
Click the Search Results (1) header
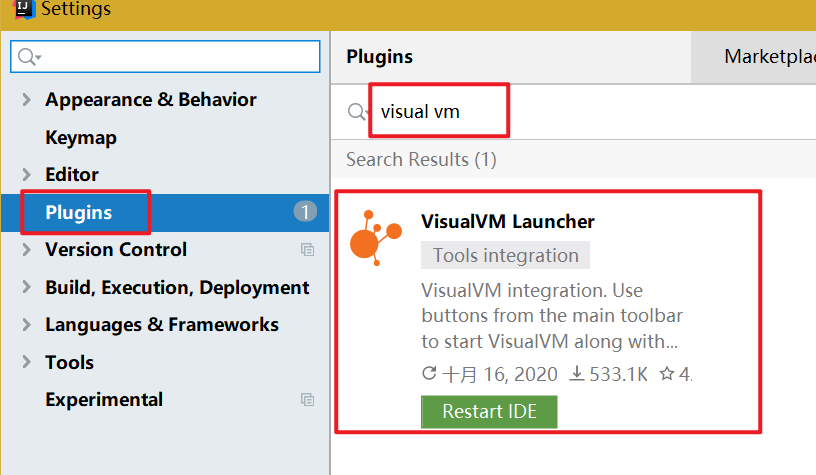point(421,159)
